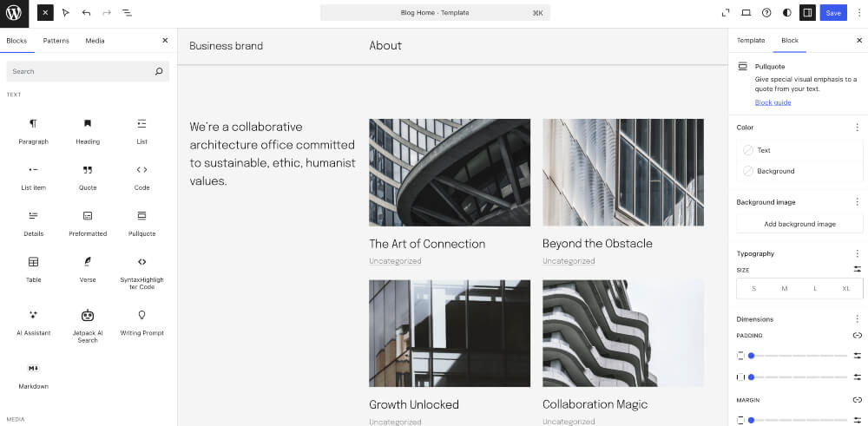Toggle distraction-free fullscreen arrows icon
Viewport: 868px width, 426px height.
click(726, 13)
